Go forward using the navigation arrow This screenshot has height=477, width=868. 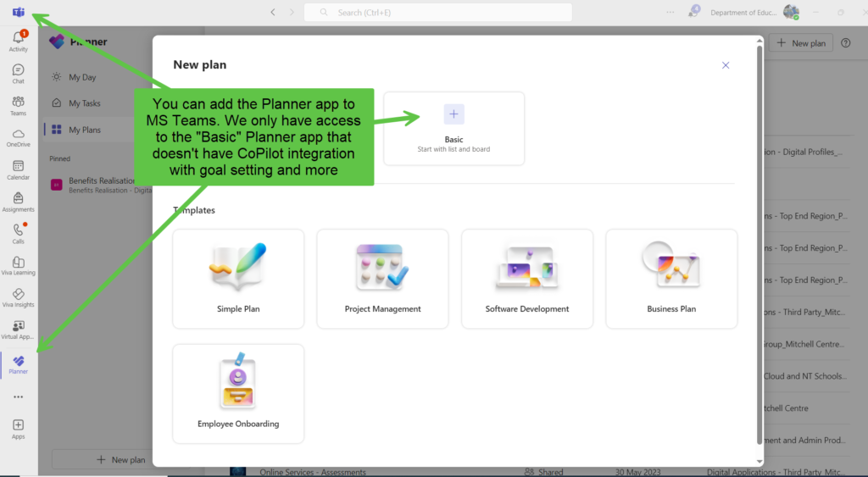292,12
